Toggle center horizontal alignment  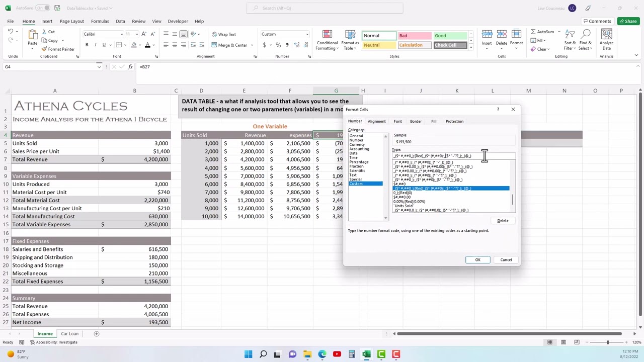(x=175, y=45)
